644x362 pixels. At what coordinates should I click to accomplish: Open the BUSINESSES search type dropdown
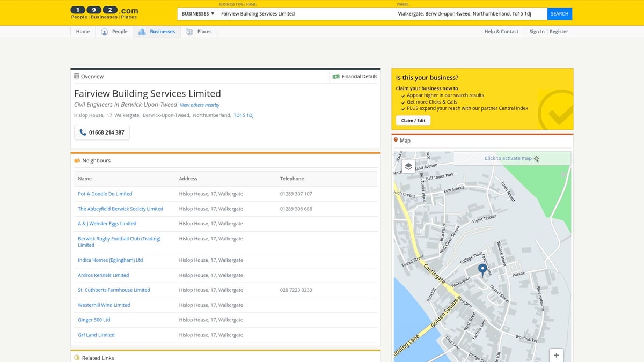click(198, 14)
